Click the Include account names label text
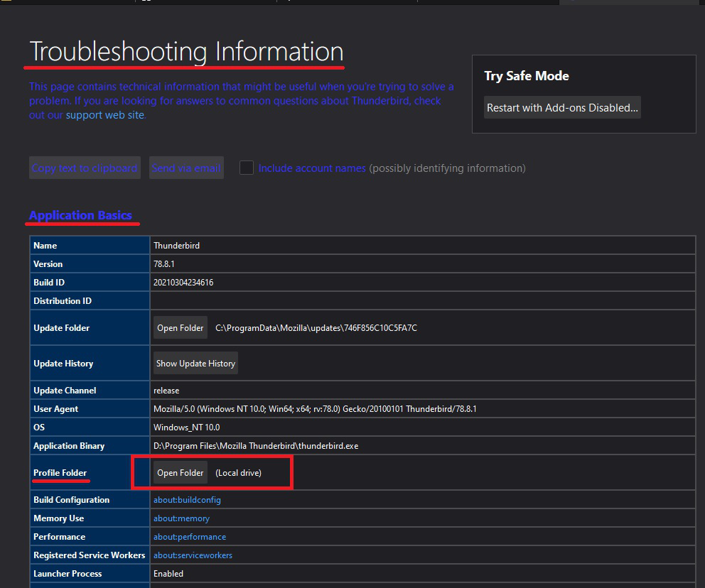Viewport: 705px width, 588px height. 312,168
